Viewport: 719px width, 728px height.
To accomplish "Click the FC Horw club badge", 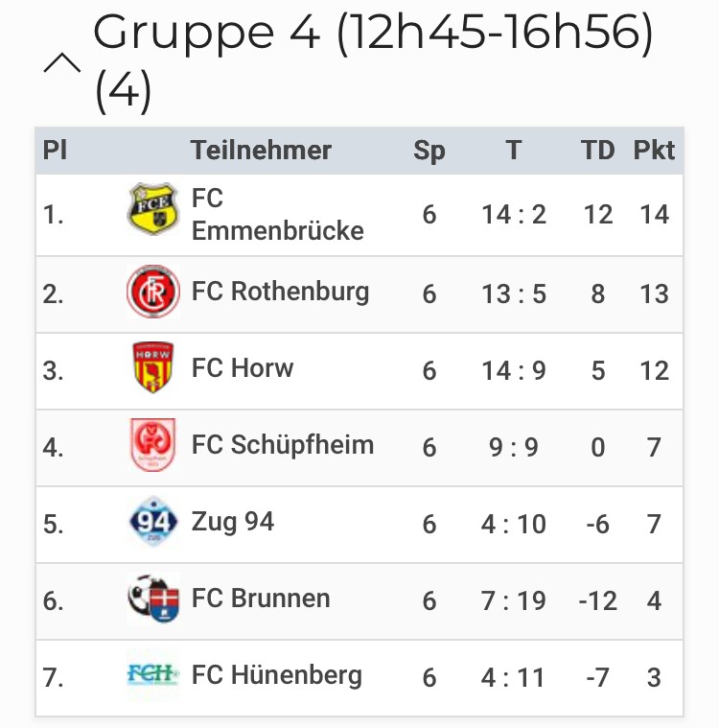I will click(x=153, y=368).
